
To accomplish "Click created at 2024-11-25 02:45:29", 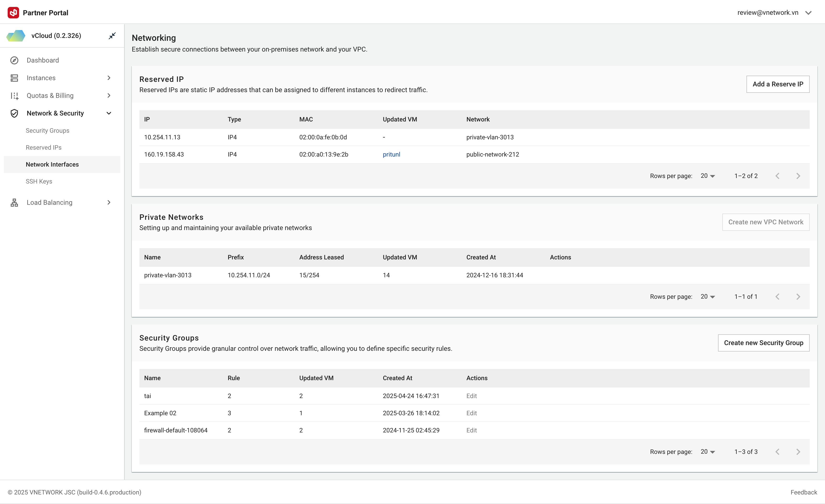I will click(x=411, y=430).
